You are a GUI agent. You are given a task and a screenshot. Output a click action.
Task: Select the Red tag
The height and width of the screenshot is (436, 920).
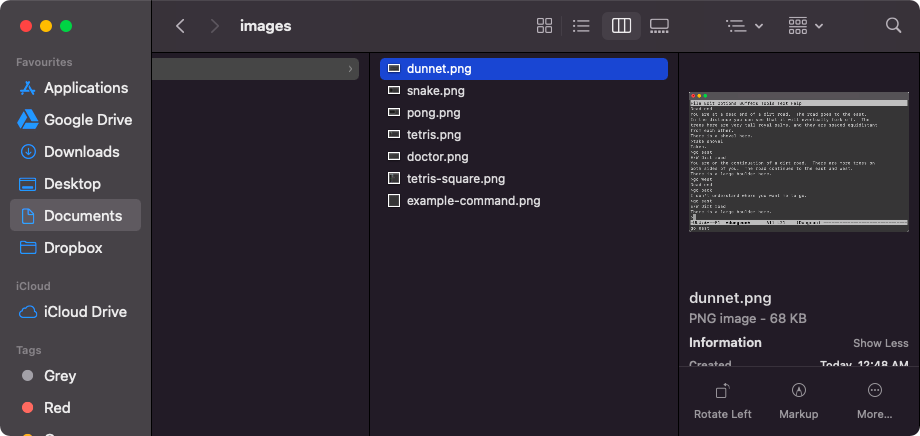click(x=57, y=408)
